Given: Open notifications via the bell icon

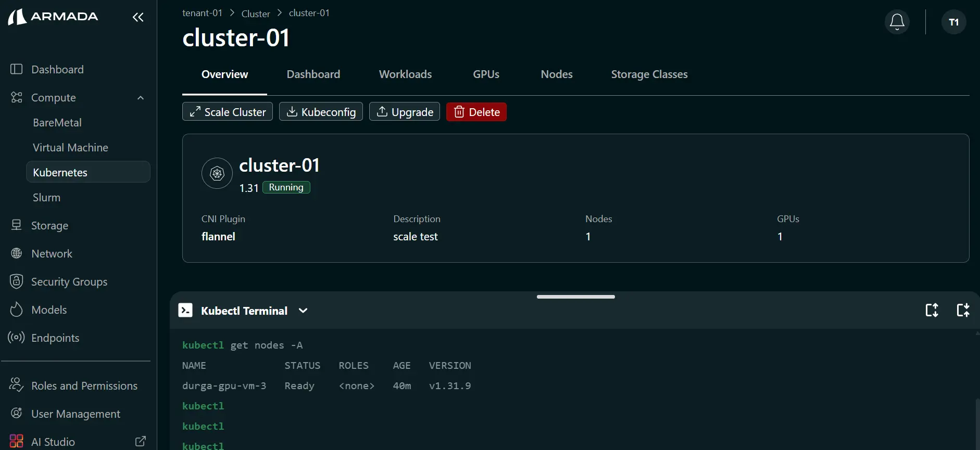Looking at the screenshot, I should coord(897,22).
